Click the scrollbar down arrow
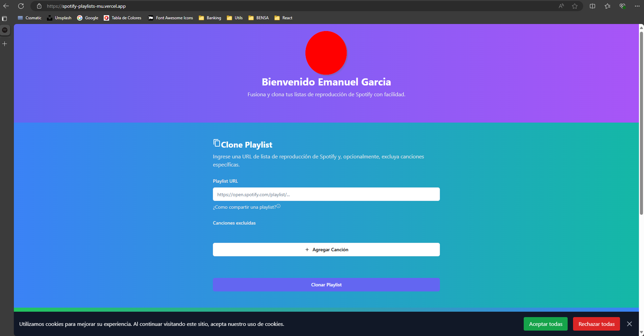This screenshot has height=336, width=644. [x=641, y=332]
